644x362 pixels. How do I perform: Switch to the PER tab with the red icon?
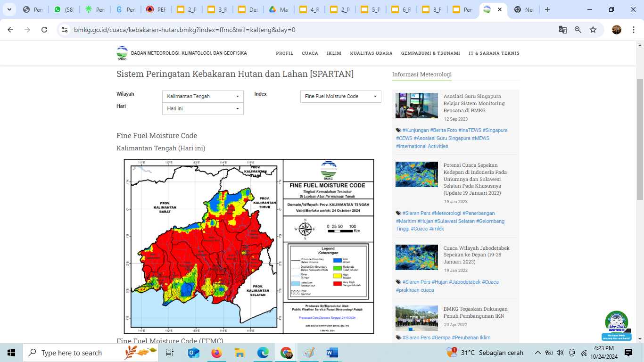tap(157, 9)
